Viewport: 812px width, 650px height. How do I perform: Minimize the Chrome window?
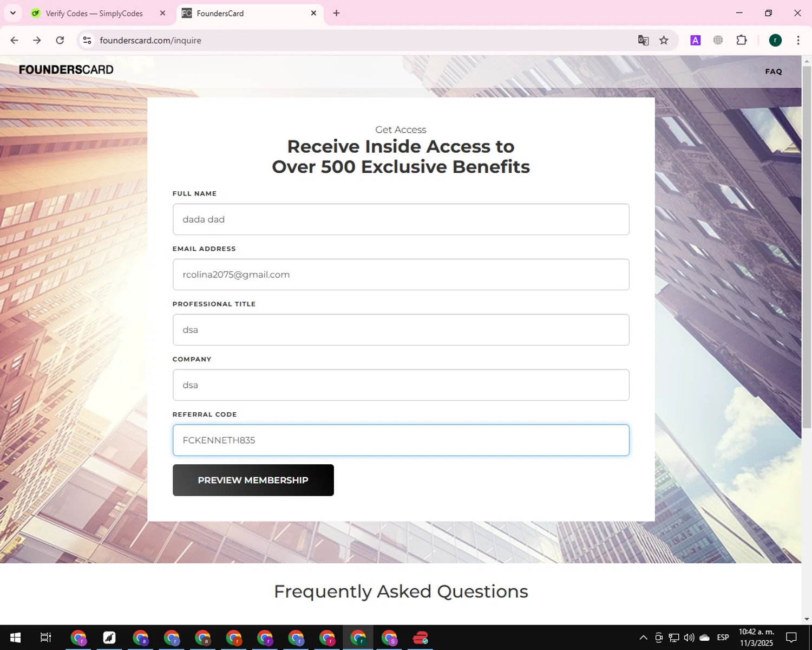point(739,13)
